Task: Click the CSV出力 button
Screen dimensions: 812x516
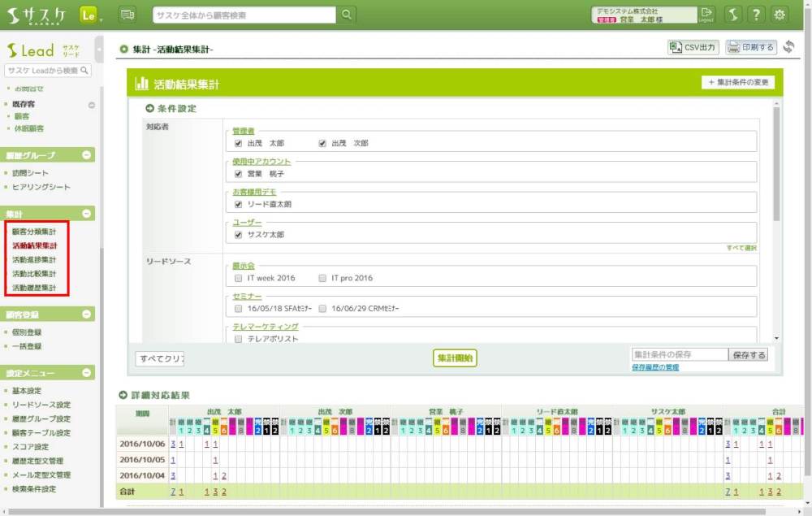Action: (x=693, y=48)
